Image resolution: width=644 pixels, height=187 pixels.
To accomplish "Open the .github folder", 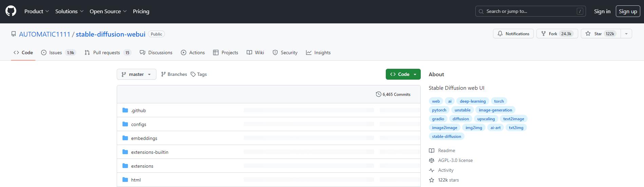I will 138,110.
